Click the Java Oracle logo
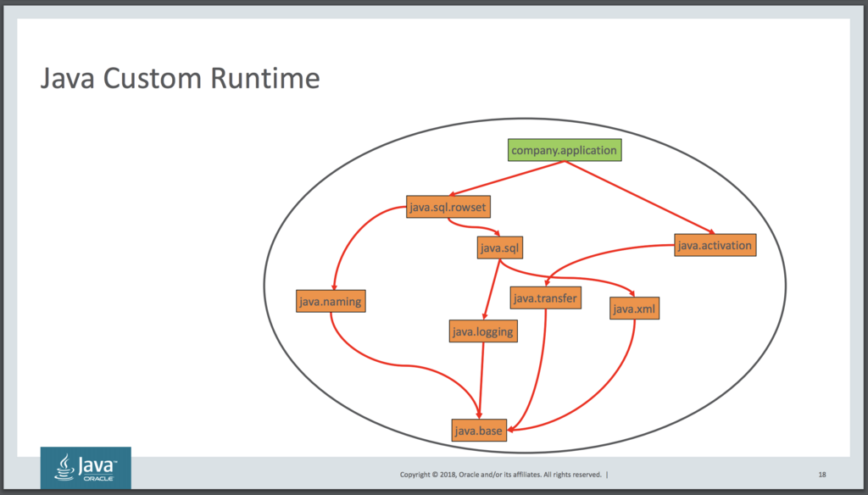Screen dimensions: 868x495 point(86,468)
